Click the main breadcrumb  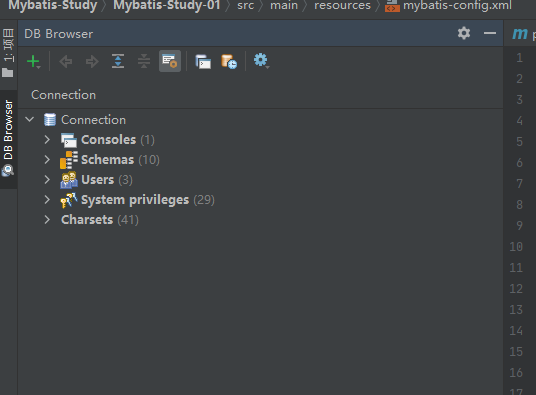[x=284, y=5]
